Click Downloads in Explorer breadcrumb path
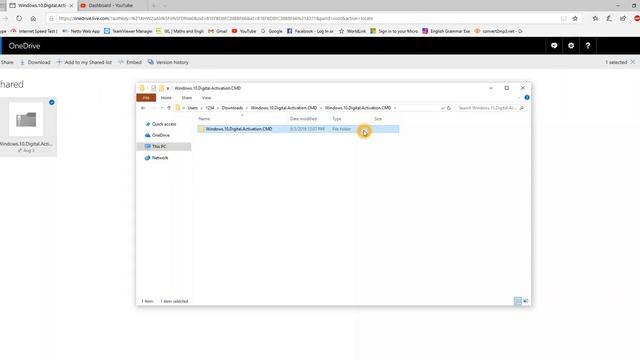640x360 pixels. pos(232,108)
